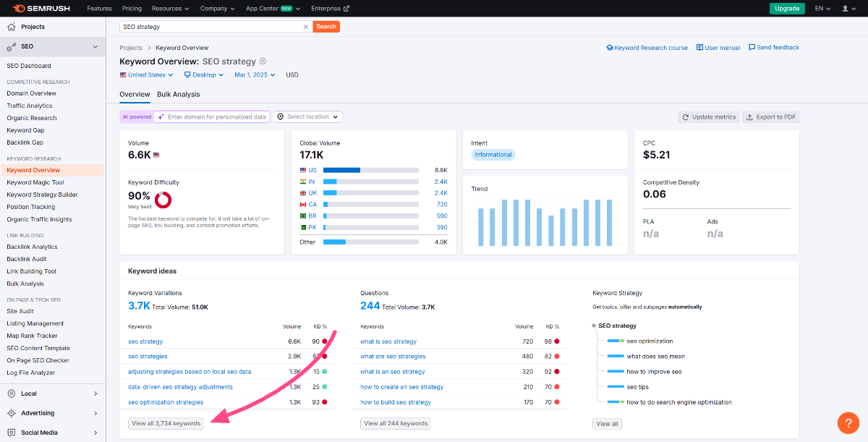Open the user account icon menu
Screen dimensions: 868x442
pyautogui.click(x=848, y=9)
